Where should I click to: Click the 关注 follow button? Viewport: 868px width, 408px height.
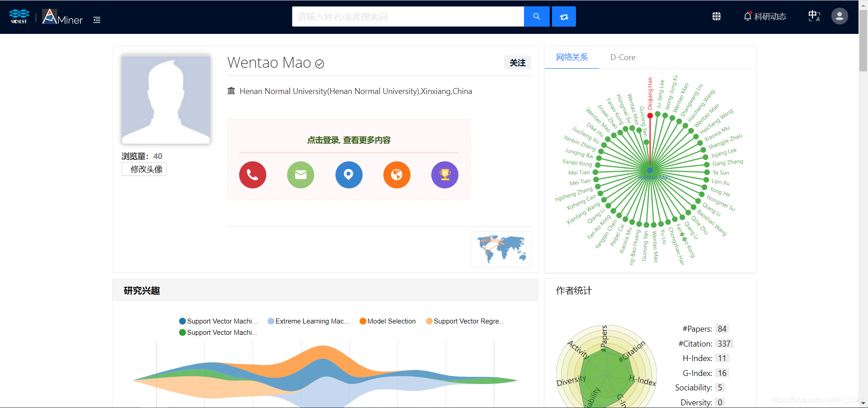(518, 63)
